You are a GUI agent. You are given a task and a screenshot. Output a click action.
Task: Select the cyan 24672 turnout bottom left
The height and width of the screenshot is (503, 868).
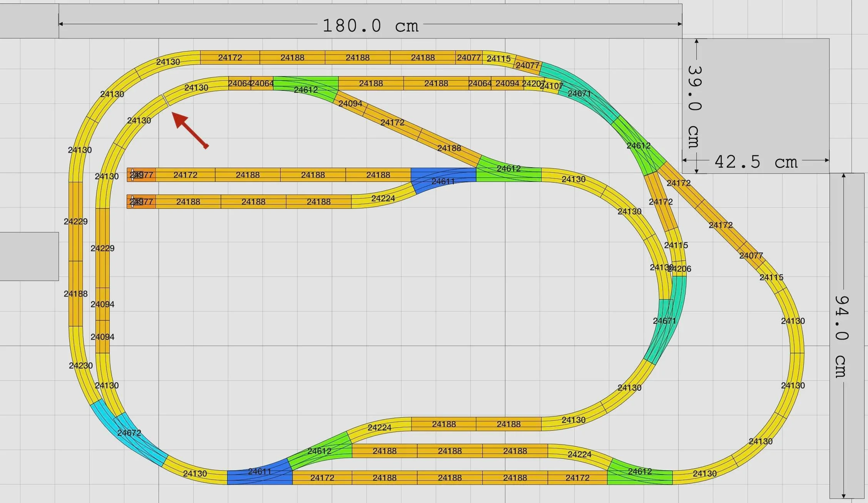point(128,433)
